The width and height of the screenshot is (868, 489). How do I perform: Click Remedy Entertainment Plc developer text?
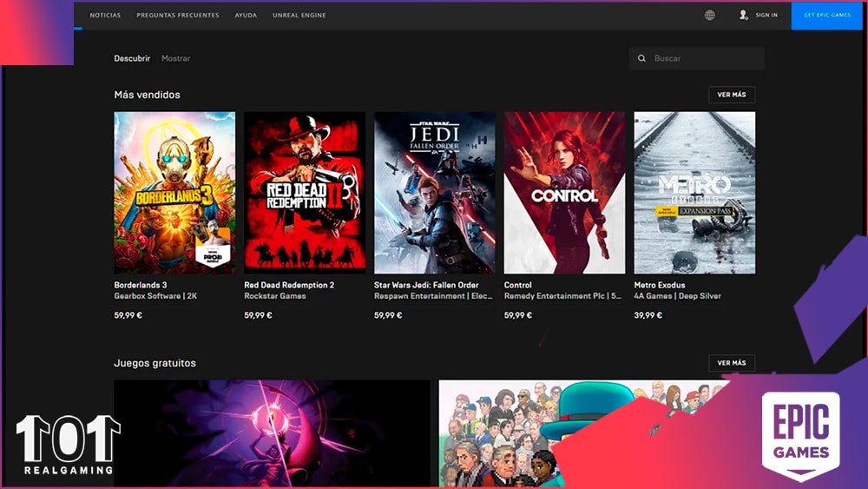click(x=562, y=295)
